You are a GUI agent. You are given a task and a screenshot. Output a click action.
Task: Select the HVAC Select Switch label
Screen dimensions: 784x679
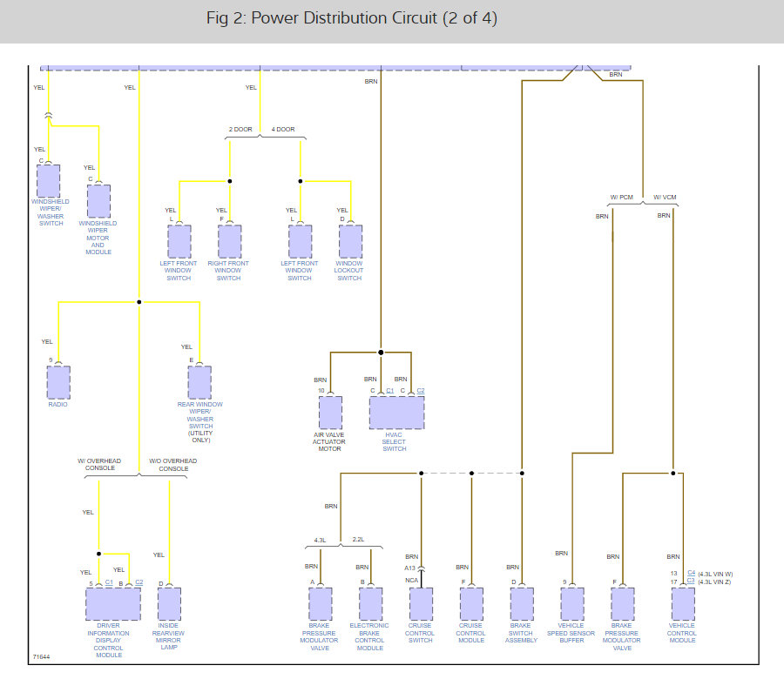point(394,442)
